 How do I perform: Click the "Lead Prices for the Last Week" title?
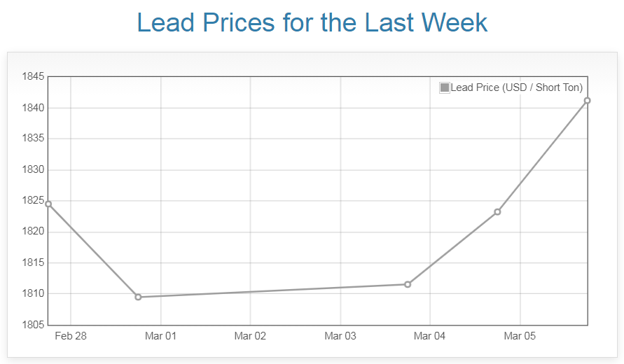point(312,22)
